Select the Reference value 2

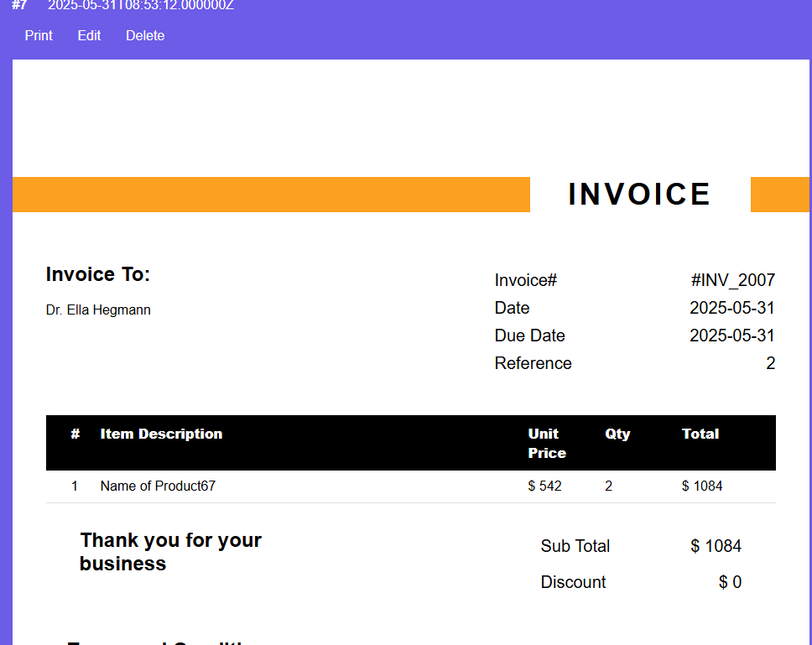pyautogui.click(x=770, y=363)
